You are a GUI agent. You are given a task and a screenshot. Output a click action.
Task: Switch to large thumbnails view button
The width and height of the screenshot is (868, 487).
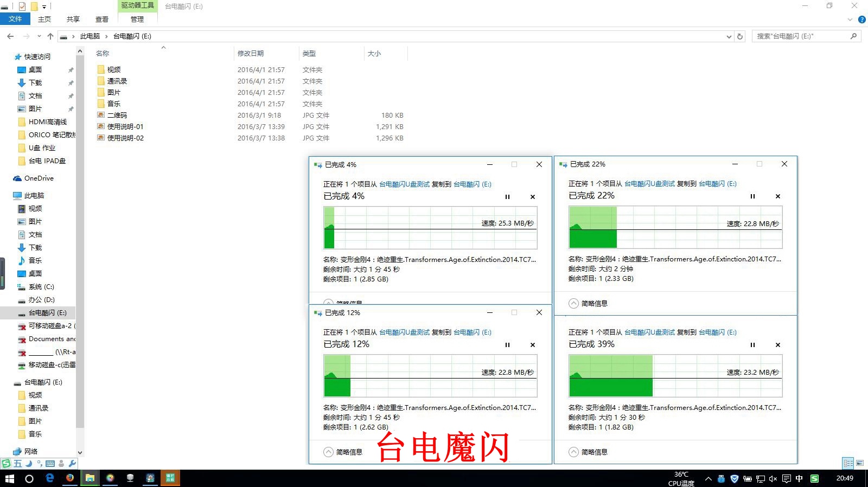click(860, 463)
